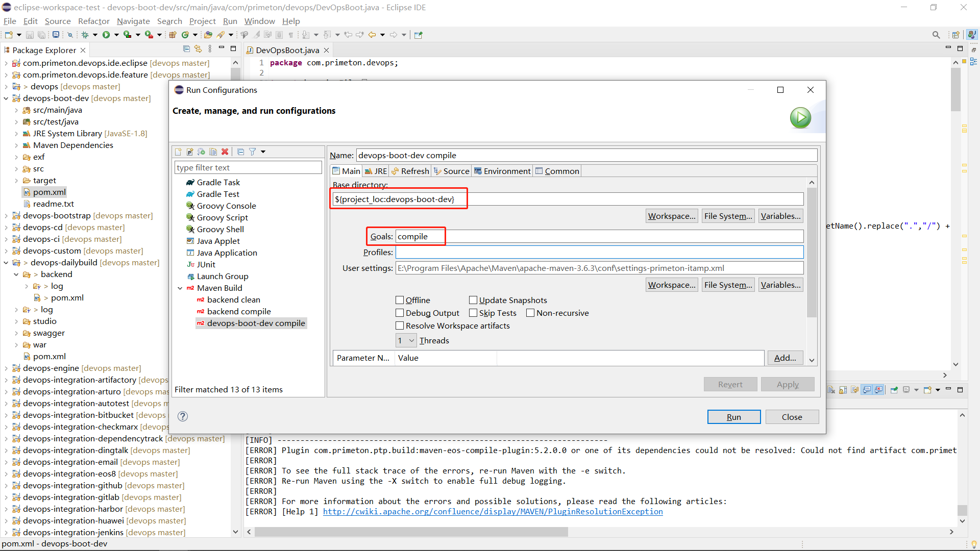Open the PluginResolutionException help link

(493, 511)
